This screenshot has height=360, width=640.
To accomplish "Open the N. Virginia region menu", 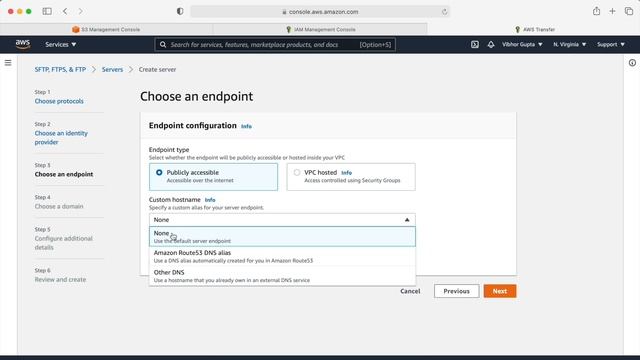I will click(x=570, y=44).
